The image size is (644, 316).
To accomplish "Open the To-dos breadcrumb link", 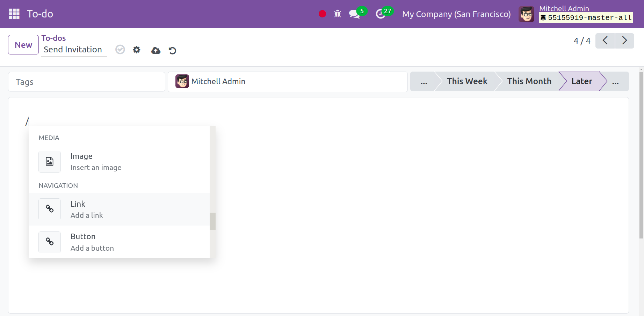I will 53,38.
